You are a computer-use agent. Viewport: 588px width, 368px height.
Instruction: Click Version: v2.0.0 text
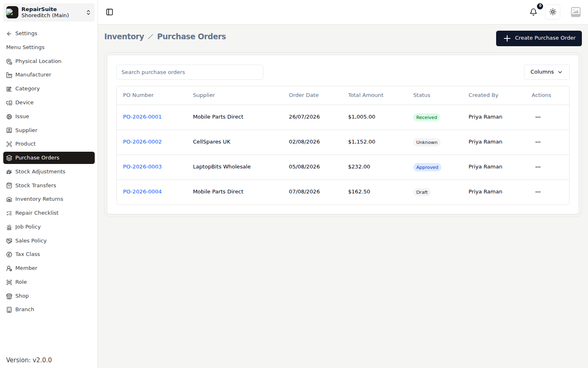tap(29, 360)
